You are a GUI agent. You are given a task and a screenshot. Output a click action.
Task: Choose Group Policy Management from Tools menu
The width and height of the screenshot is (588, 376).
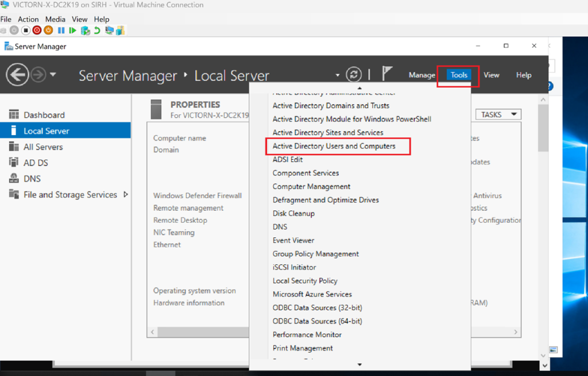pos(315,254)
